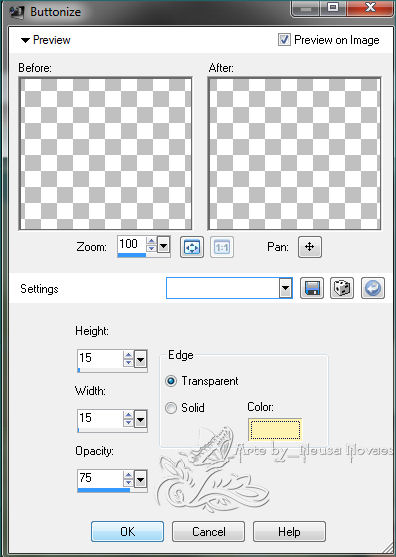Click the 1:1 zoom icon

(x=222, y=247)
